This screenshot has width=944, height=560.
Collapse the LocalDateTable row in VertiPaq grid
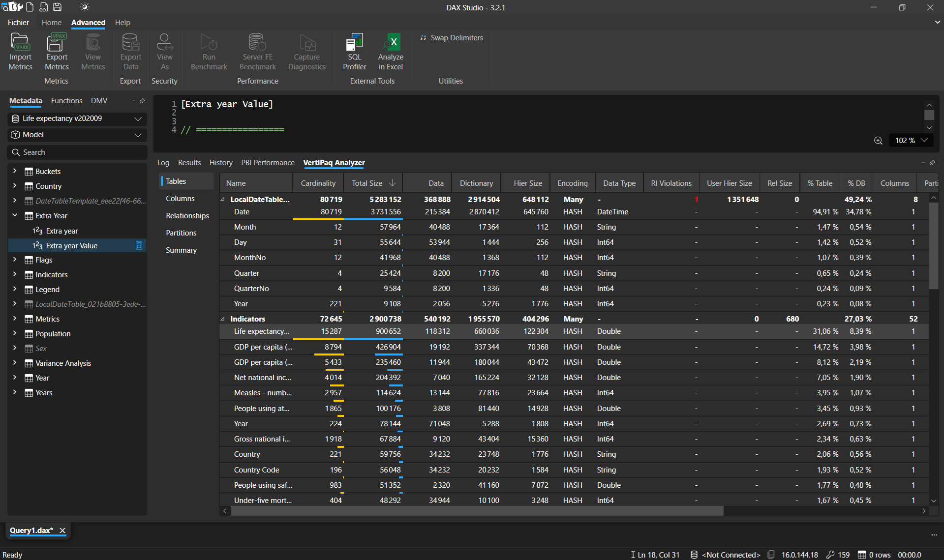coord(223,199)
